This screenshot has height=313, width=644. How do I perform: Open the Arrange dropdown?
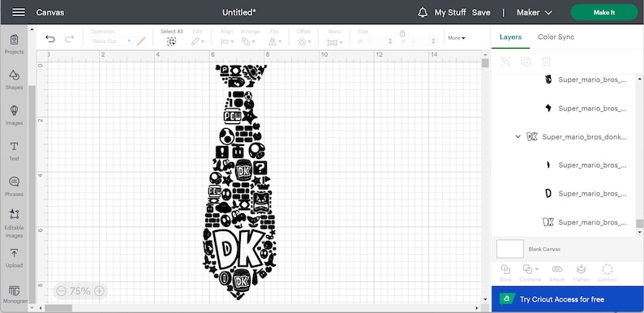coord(248,41)
